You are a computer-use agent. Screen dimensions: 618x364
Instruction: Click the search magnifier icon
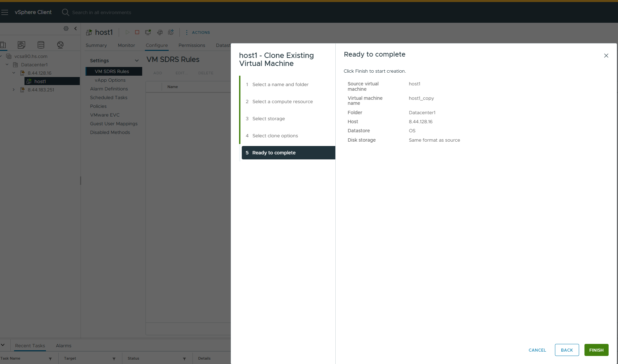coord(65,12)
